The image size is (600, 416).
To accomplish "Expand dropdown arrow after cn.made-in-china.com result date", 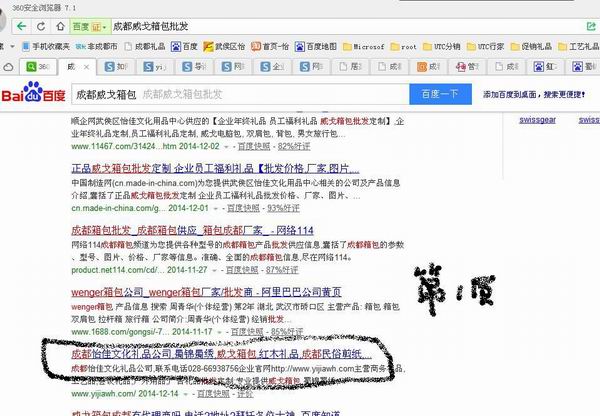I will 215,209.
